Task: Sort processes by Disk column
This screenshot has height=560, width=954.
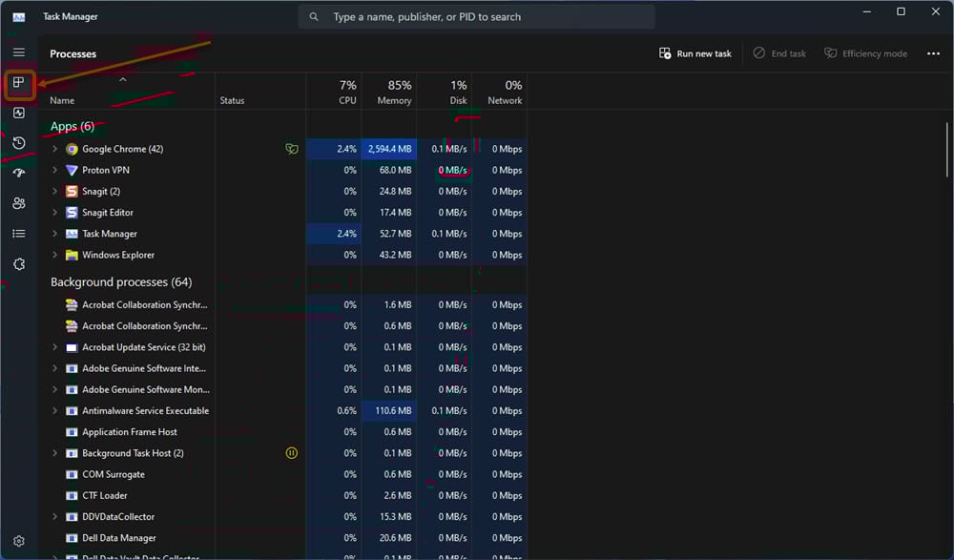Action: pyautogui.click(x=445, y=92)
